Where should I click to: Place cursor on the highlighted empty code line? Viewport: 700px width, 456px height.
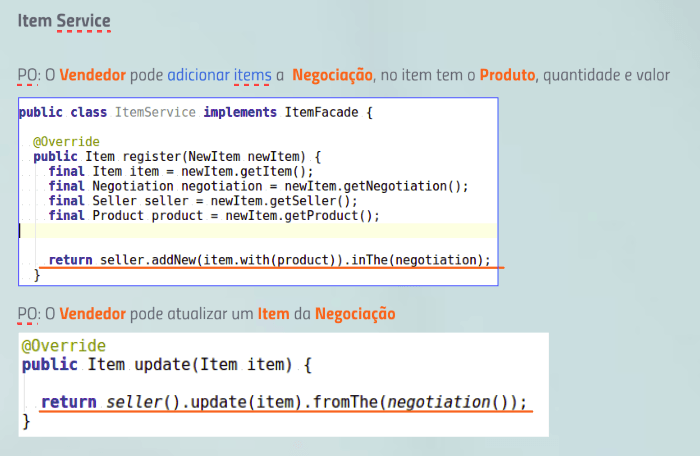pos(258,230)
